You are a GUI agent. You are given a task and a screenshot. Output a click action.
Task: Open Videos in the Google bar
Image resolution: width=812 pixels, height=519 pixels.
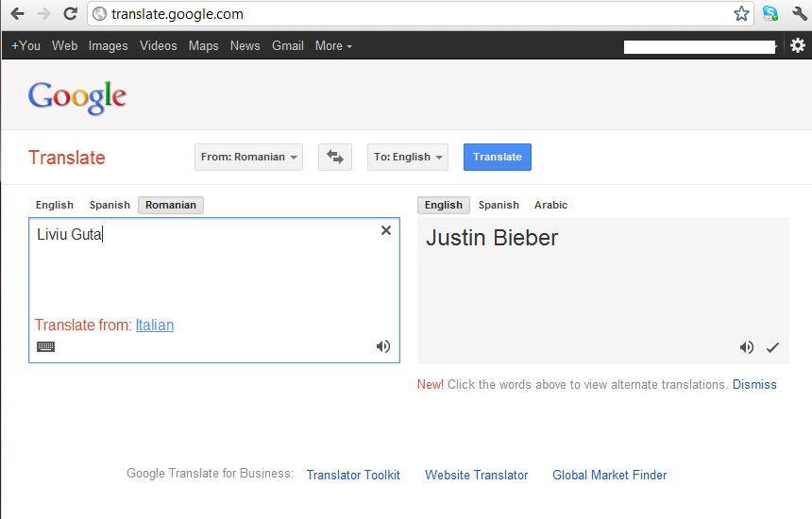click(159, 45)
